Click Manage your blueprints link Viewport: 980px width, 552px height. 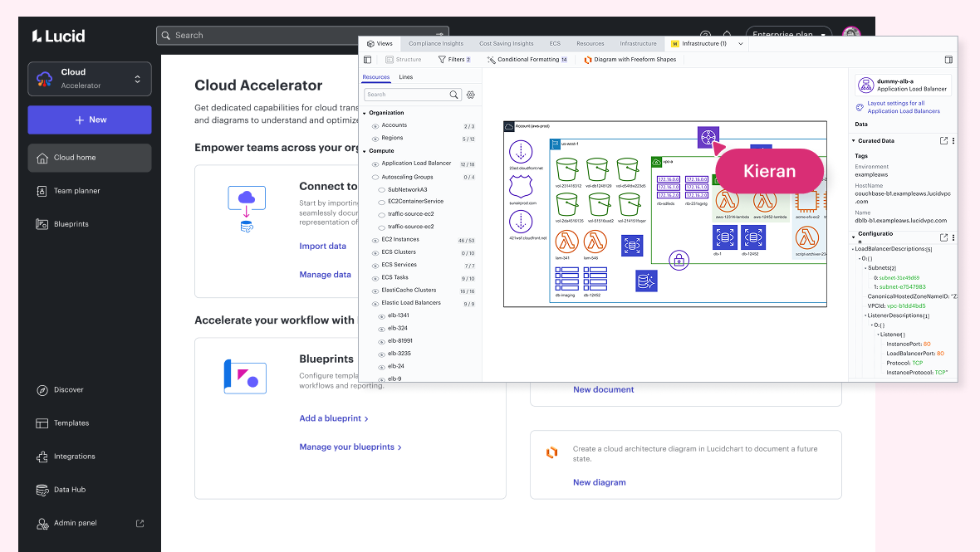coord(350,447)
